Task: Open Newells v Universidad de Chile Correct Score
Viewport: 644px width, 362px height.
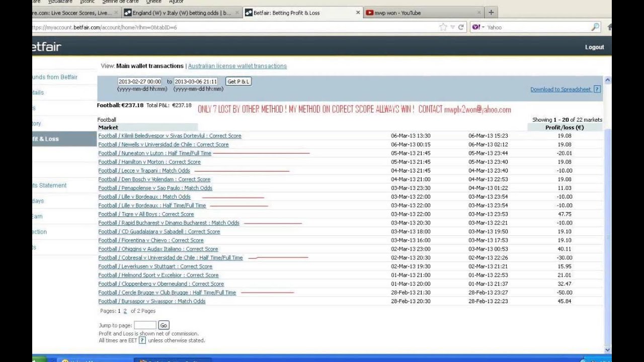Action: click(164, 144)
